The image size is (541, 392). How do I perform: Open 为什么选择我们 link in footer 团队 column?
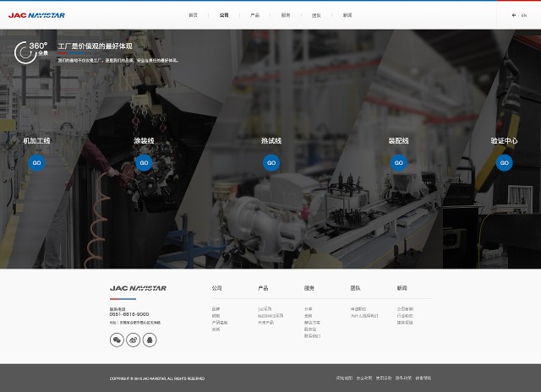click(x=364, y=316)
